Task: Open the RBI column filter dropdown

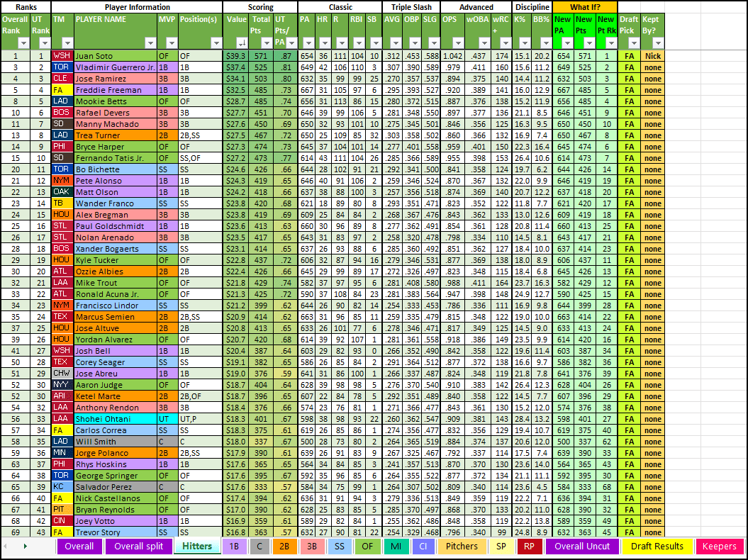Action: (x=359, y=43)
